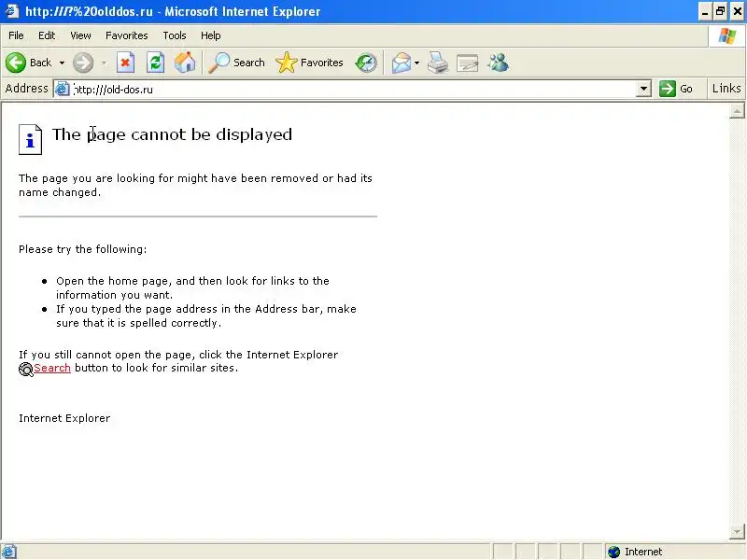Click the Internet zone globe in status bar
This screenshot has height=560, width=747.
[614, 552]
